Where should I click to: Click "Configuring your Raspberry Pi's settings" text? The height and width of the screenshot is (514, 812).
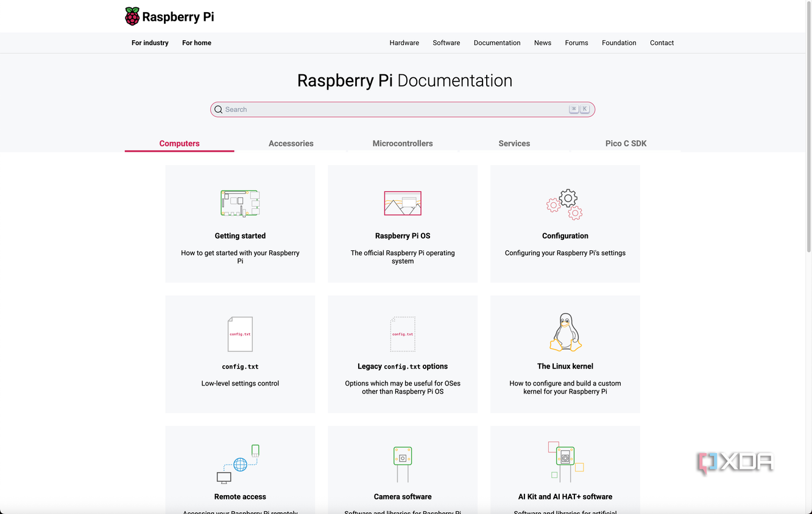[x=565, y=253]
